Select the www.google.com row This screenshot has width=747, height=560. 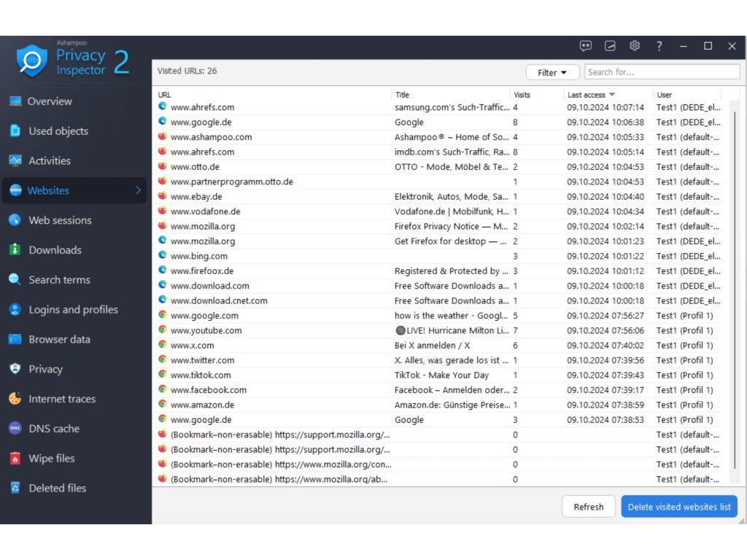(440, 315)
